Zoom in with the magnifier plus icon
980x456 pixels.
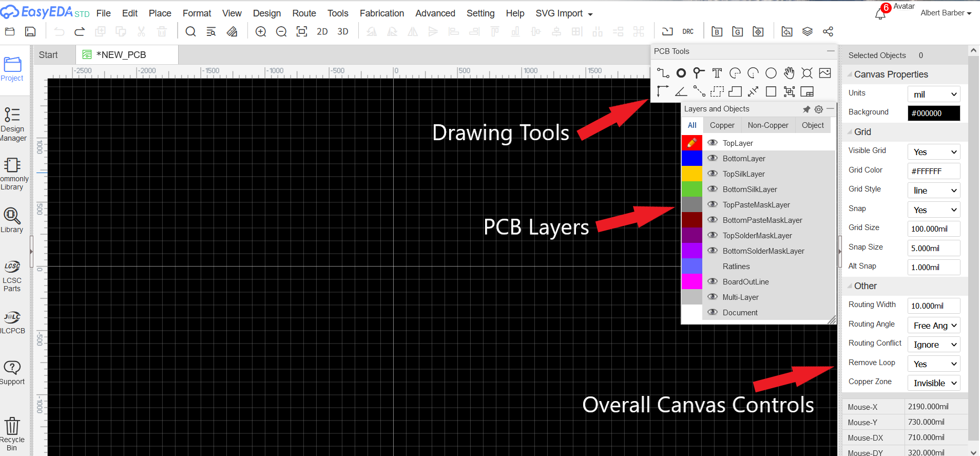[261, 32]
